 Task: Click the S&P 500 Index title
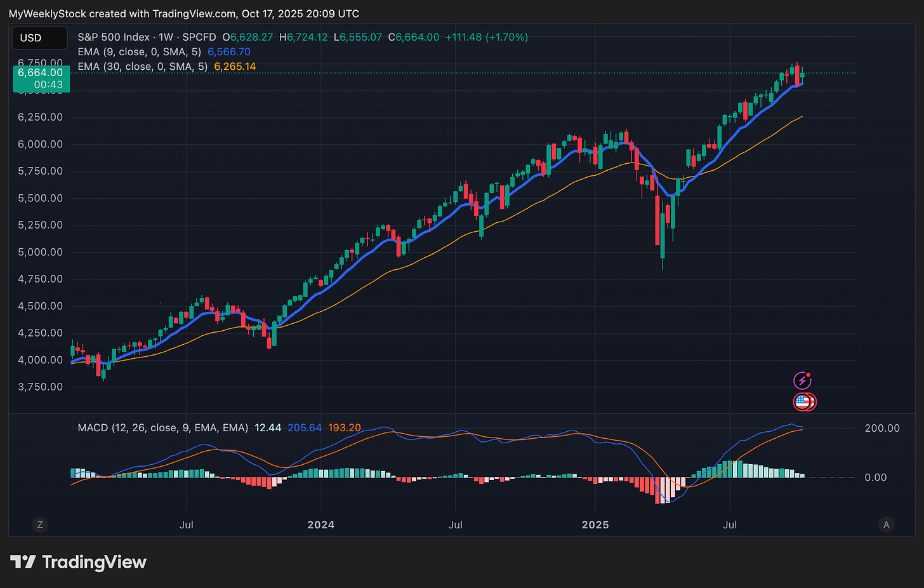point(114,37)
